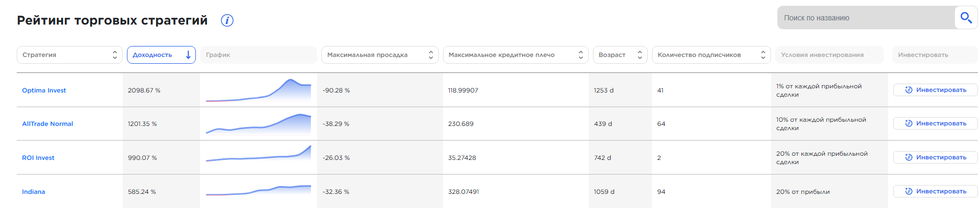Sort by Максимальное кредитное плечо column

coord(516,55)
